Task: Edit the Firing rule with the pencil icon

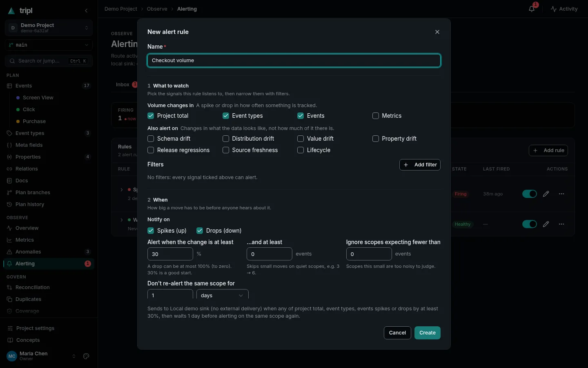Action: click(x=546, y=194)
